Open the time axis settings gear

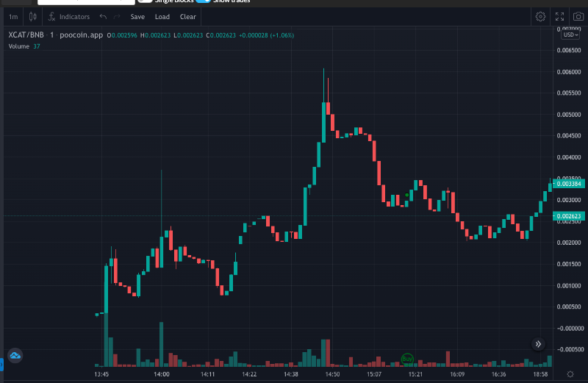pos(570,374)
